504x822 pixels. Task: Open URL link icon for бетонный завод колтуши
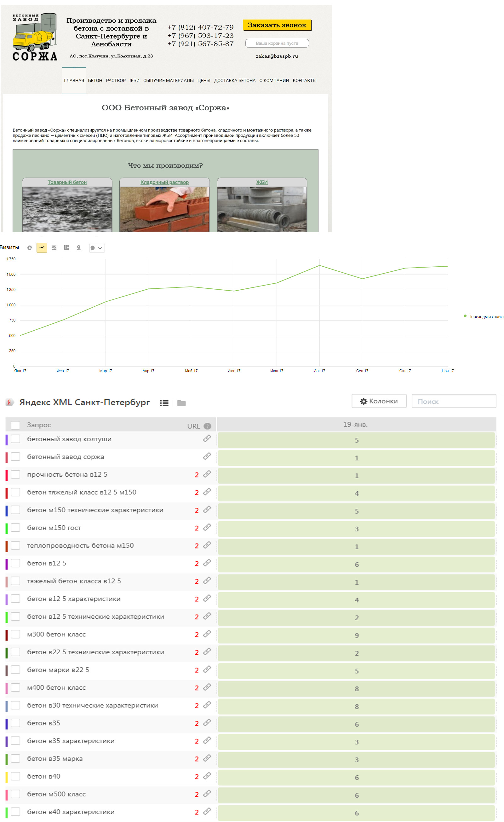pyautogui.click(x=207, y=439)
